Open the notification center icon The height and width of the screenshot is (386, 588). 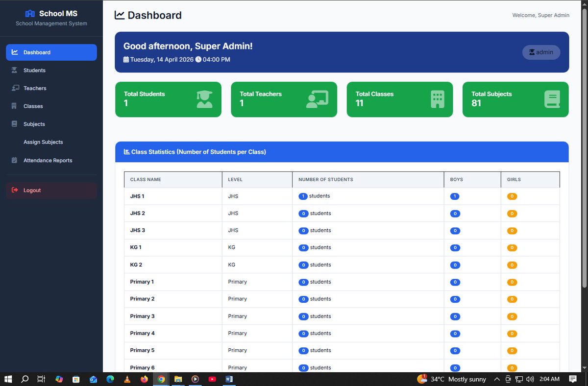(x=573, y=379)
